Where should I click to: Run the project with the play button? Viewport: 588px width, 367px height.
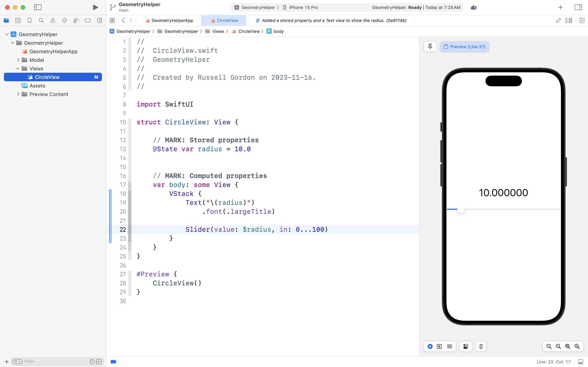(x=95, y=7)
